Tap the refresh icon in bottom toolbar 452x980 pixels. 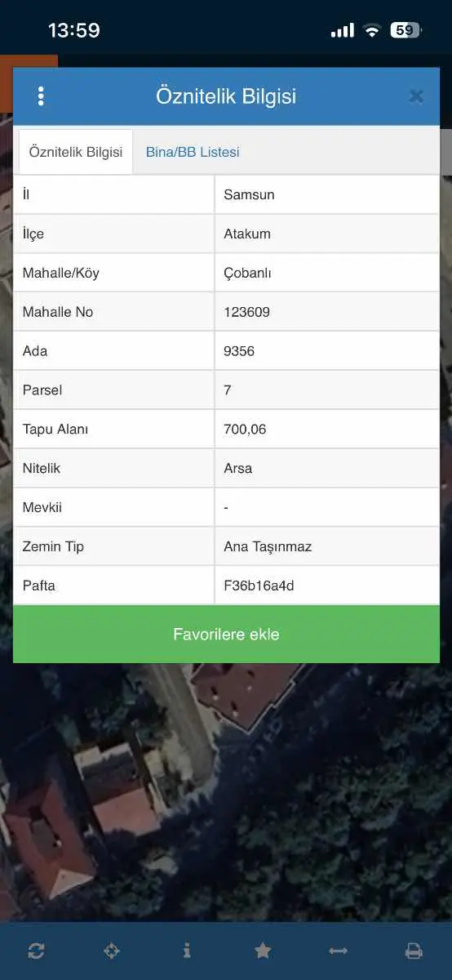click(36, 951)
